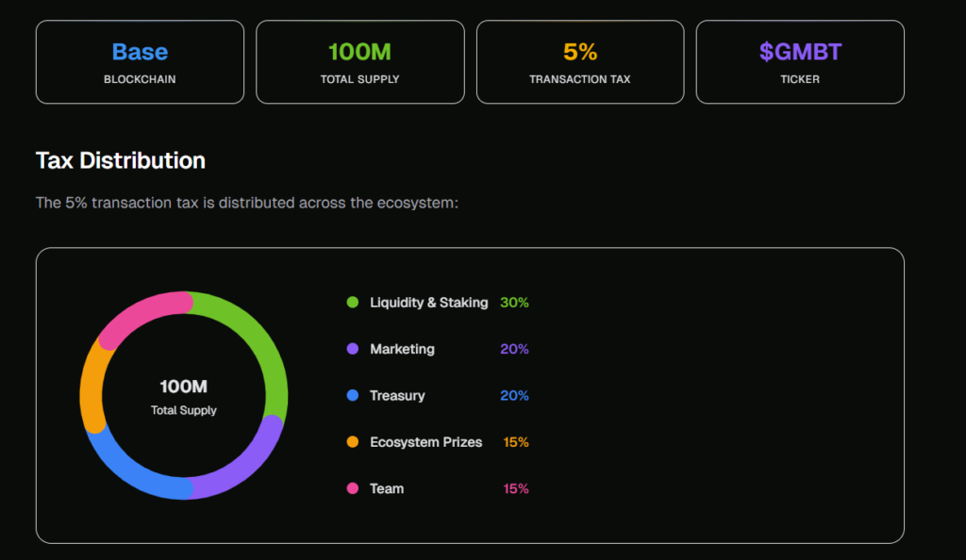Click the pink Team legend dot
This screenshot has width=966, height=560.
point(353,488)
